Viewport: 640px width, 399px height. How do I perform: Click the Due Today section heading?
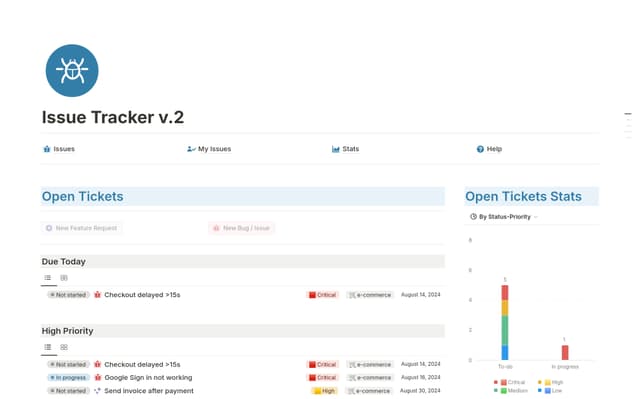click(63, 262)
